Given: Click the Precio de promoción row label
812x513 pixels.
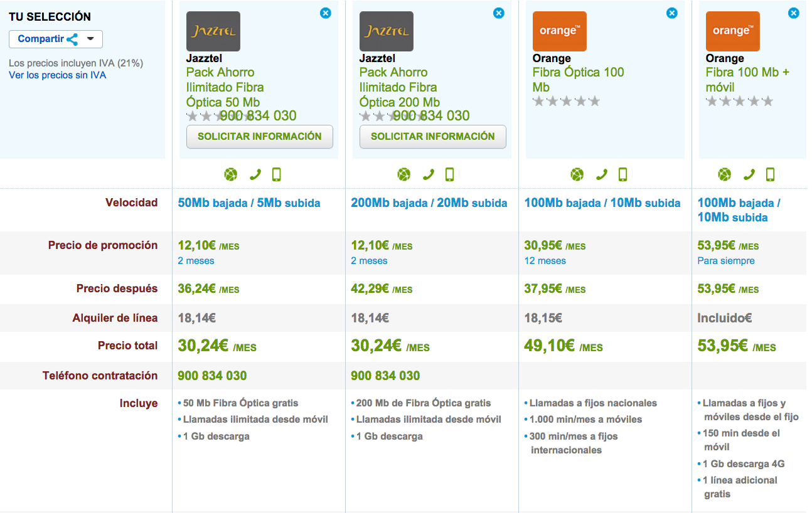Looking at the screenshot, I should coord(103,245).
